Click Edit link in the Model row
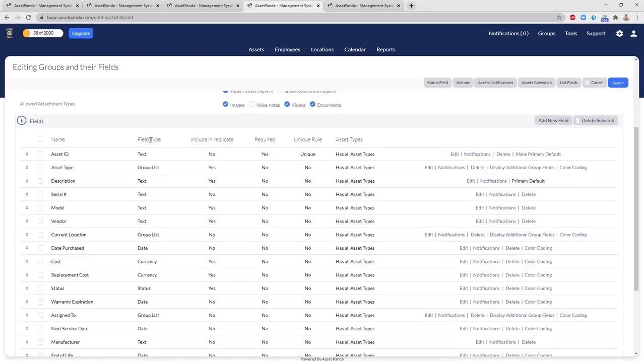 (x=480, y=208)
